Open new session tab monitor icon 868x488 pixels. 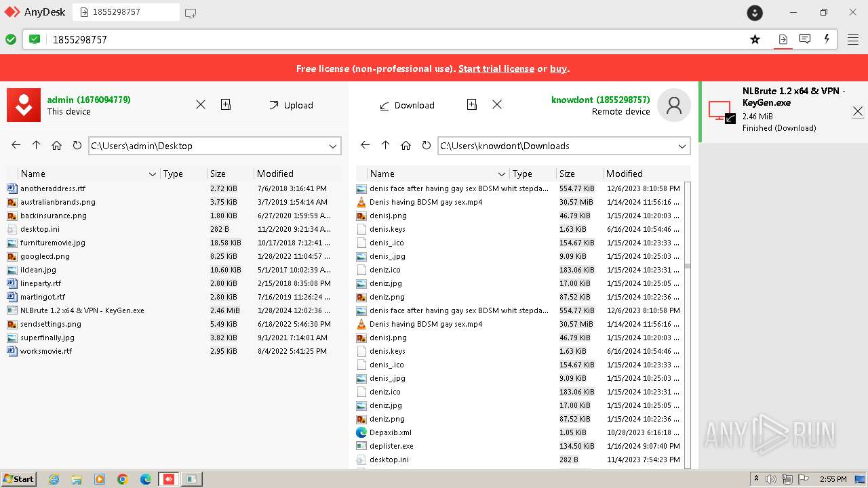191,12
